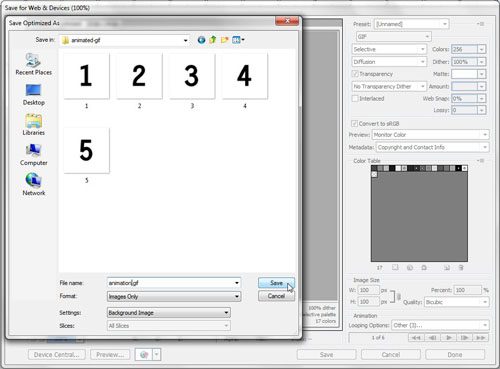This screenshot has height=369, width=500.
Task: Toggle the Transparency checkbox
Action: [355, 74]
